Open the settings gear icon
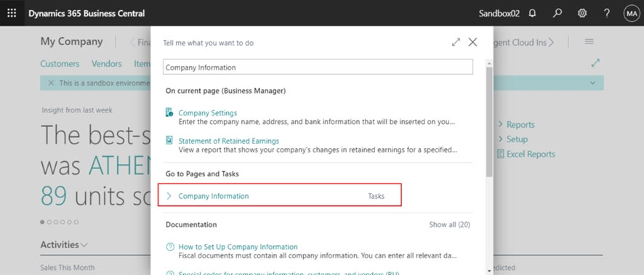Viewport: 644px width, 275px height. pyautogui.click(x=582, y=13)
